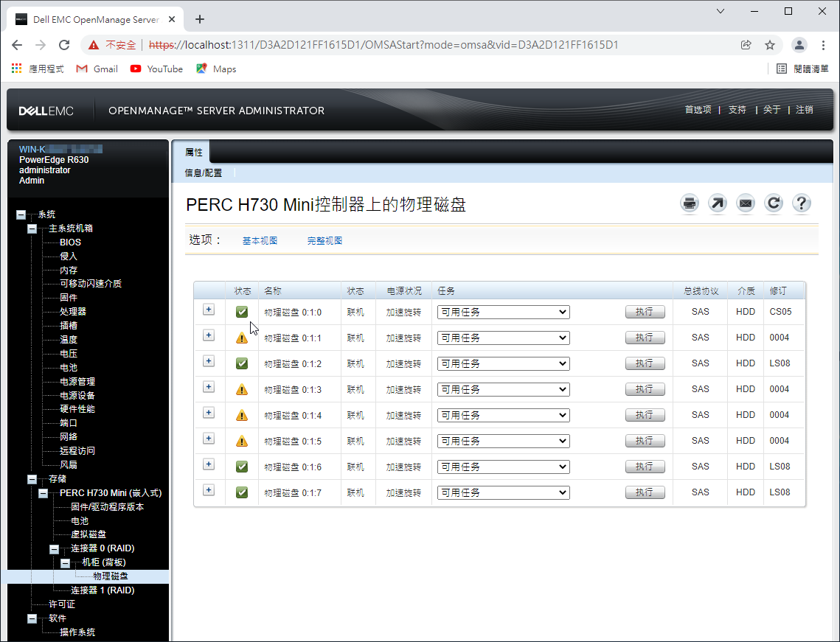Click 执行 button for disk 0:1:7
840x642 pixels.
645,492
